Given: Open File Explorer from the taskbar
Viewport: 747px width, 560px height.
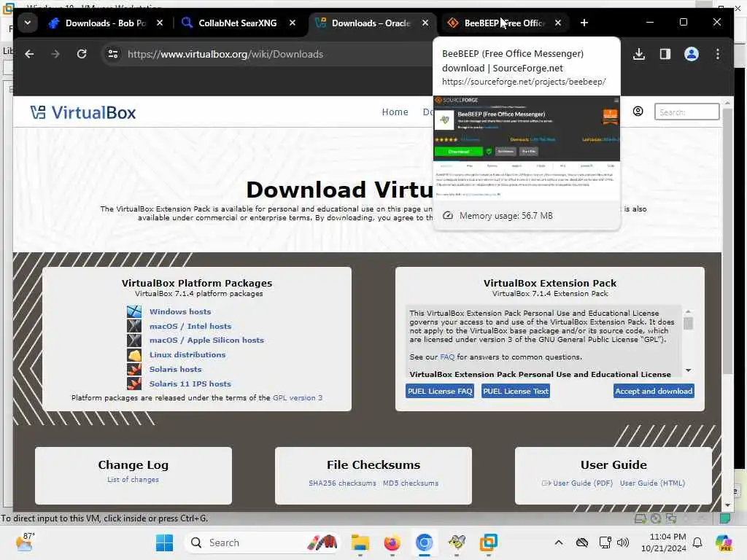Looking at the screenshot, I should [x=360, y=542].
